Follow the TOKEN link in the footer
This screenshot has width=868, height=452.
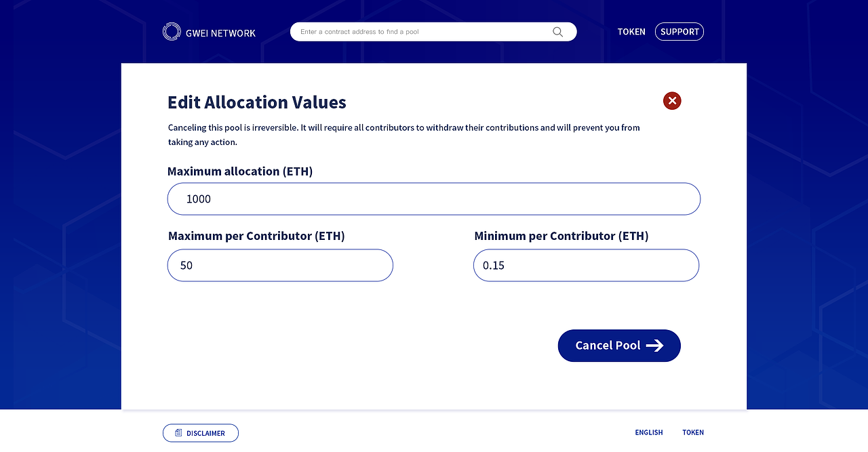(693, 432)
